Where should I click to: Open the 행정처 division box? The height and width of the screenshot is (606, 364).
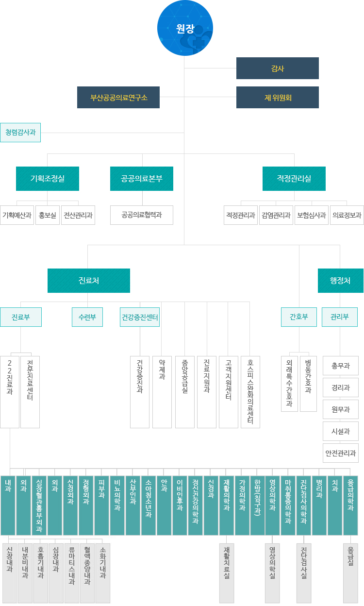click(x=340, y=281)
